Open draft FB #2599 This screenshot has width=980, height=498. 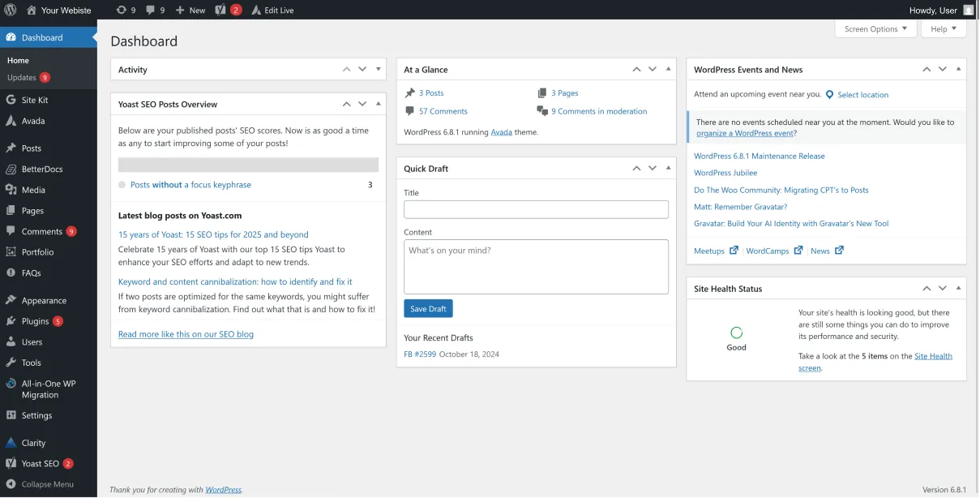coord(419,354)
